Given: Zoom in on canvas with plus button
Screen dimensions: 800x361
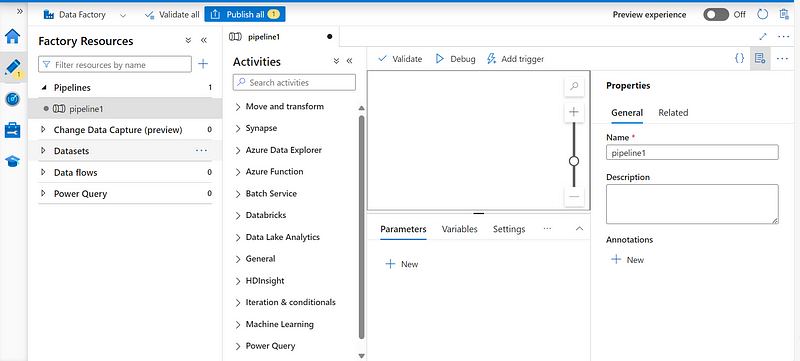Looking at the screenshot, I should (574, 112).
